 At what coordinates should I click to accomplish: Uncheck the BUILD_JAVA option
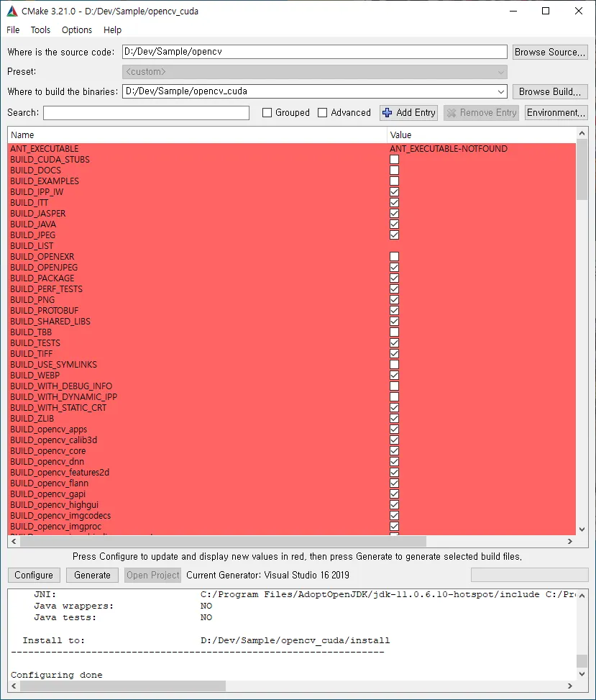click(395, 224)
